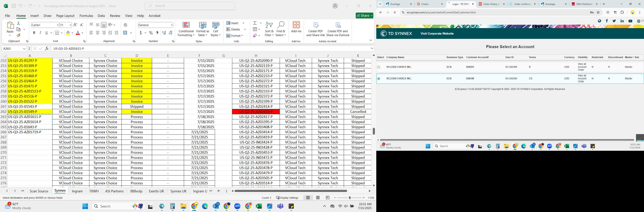Click the Percent Style icon
The height and width of the screenshot is (212, 644).
click(x=151, y=33)
